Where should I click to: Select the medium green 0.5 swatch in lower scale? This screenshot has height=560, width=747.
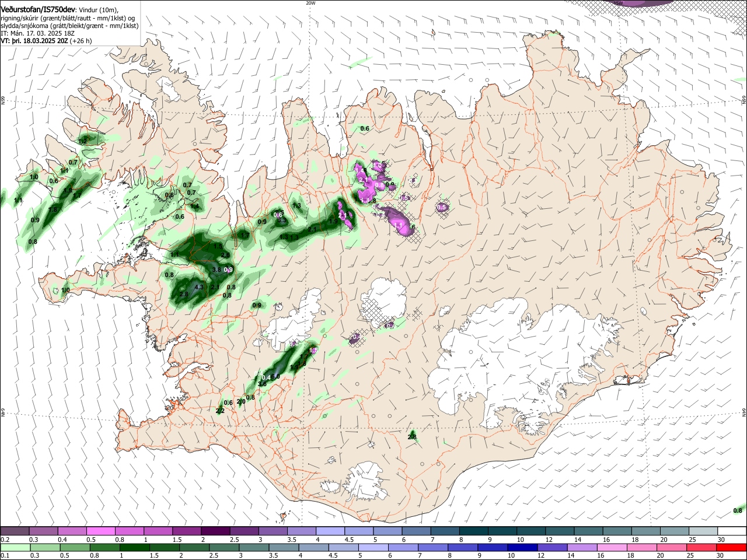coord(75,547)
